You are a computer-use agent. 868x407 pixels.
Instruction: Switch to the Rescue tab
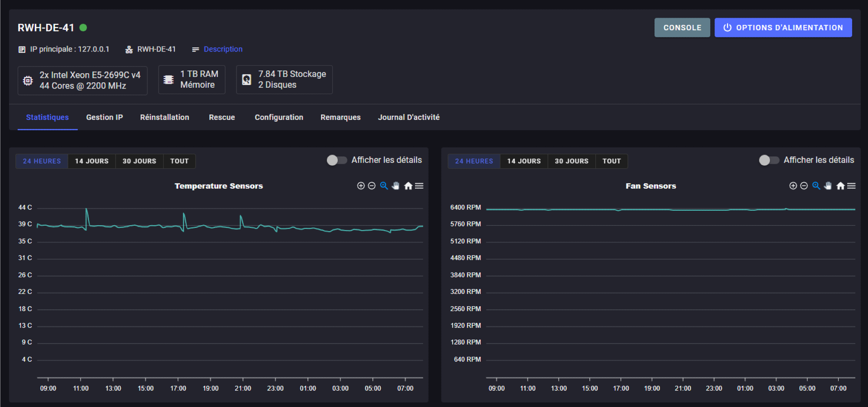pyautogui.click(x=222, y=117)
